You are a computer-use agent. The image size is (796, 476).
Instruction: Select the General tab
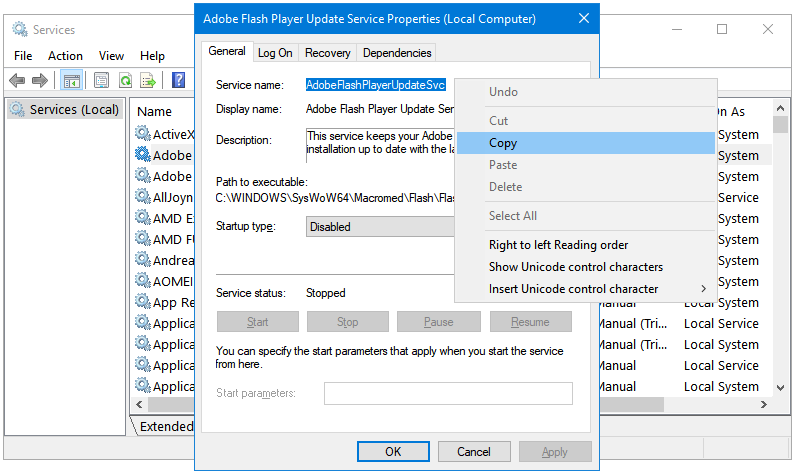click(x=227, y=51)
